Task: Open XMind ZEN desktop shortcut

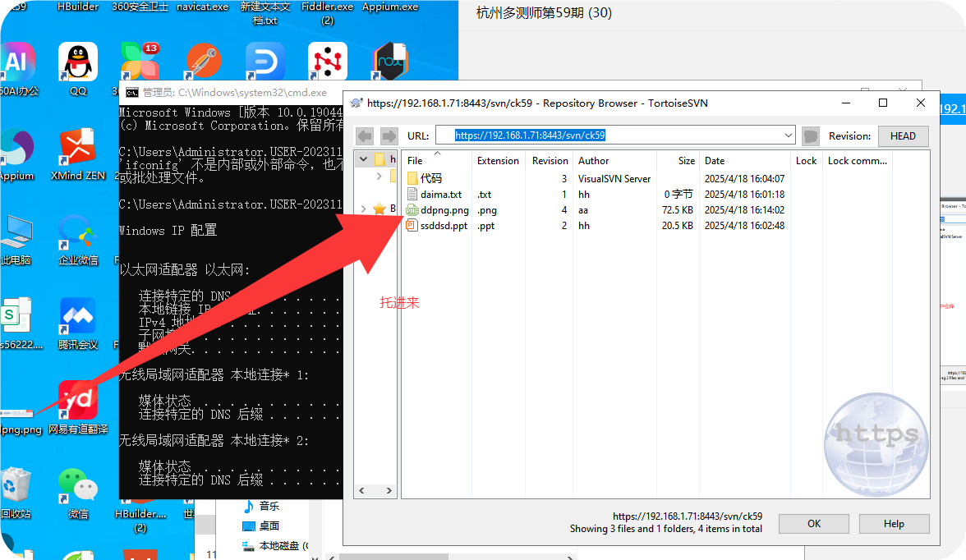Action: (x=78, y=154)
